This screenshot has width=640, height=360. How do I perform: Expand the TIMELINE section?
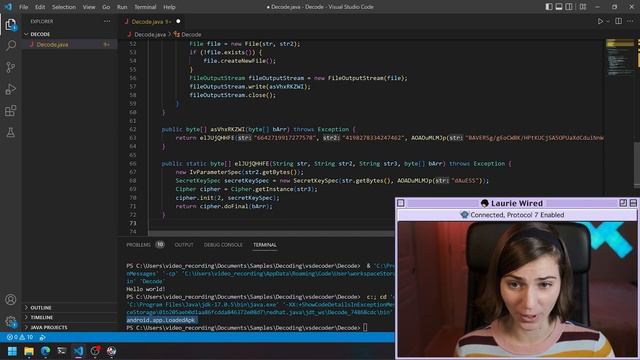click(42, 317)
